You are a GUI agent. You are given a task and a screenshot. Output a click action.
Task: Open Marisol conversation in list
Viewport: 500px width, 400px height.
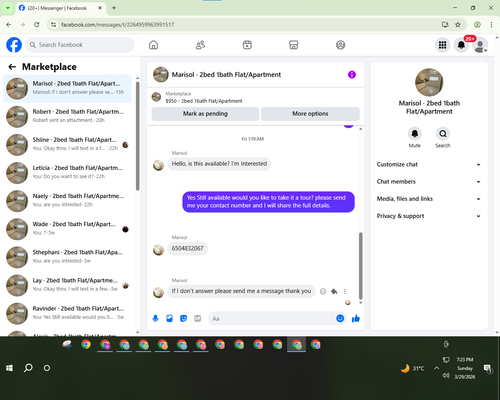click(67, 88)
